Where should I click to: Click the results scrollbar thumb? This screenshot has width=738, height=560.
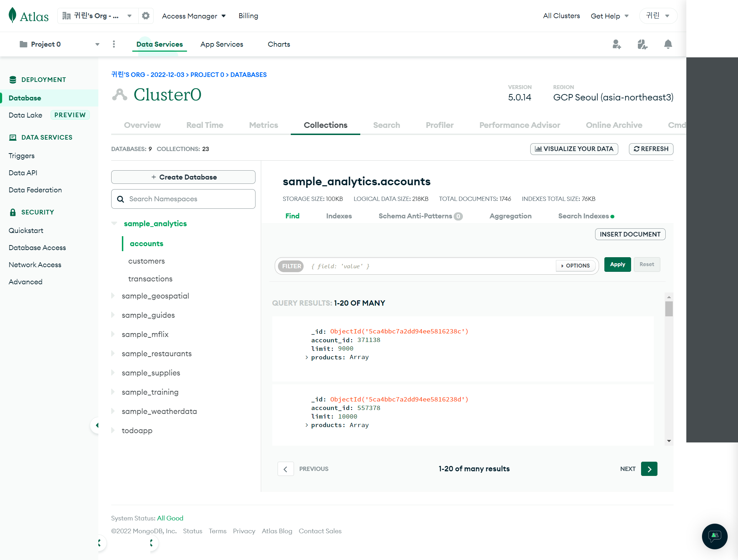pos(669,309)
